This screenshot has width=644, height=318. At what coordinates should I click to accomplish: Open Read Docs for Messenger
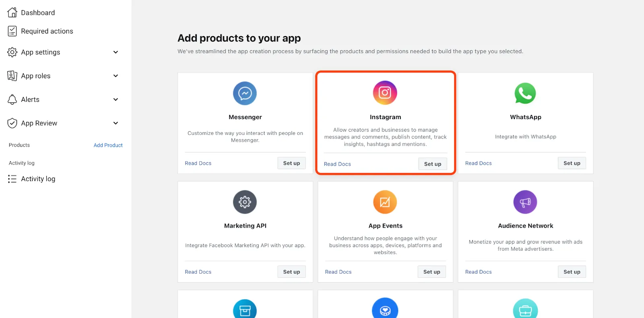(x=198, y=163)
